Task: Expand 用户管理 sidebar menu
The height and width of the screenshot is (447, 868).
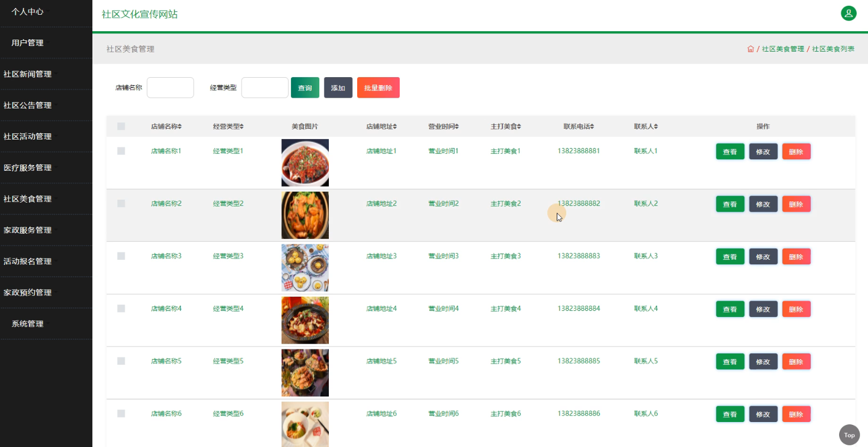Action: click(46, 43)
